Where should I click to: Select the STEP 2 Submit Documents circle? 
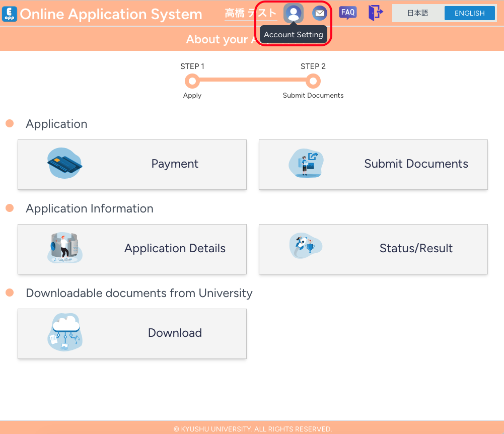point(313,81)
